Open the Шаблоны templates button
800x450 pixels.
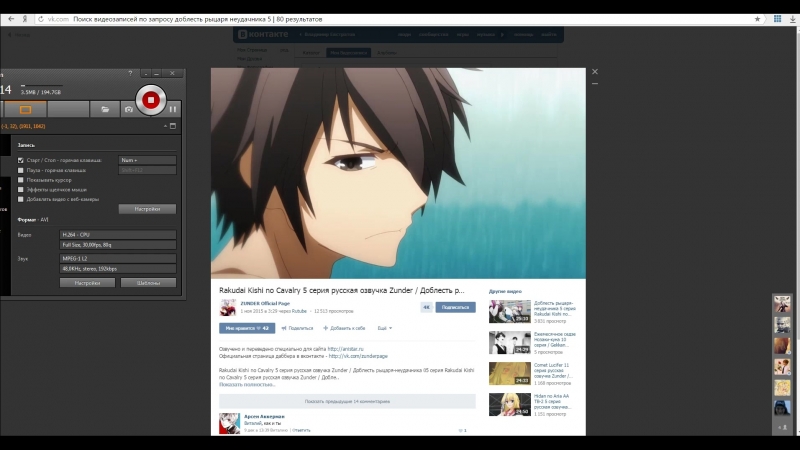coord(148,283)
